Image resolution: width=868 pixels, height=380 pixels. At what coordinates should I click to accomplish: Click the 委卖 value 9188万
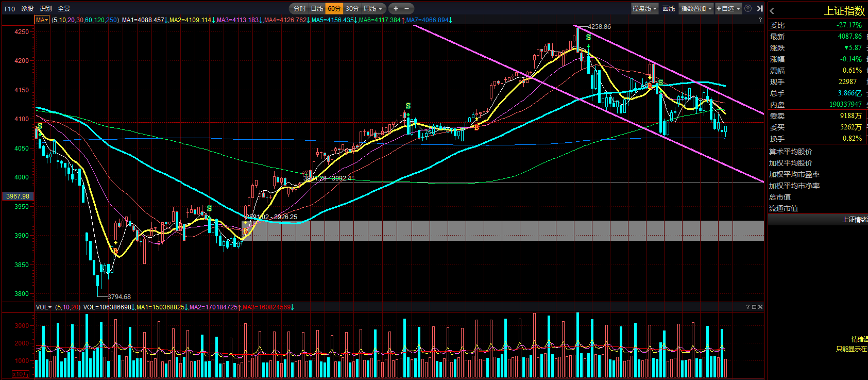point(851,116)
